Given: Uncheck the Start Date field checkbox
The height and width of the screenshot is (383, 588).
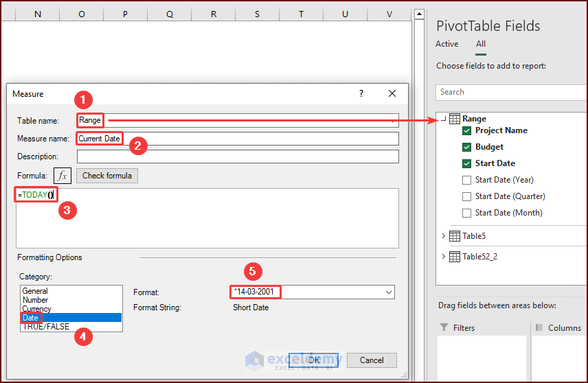Looking at the screenshot, I should tap(466, 164).
